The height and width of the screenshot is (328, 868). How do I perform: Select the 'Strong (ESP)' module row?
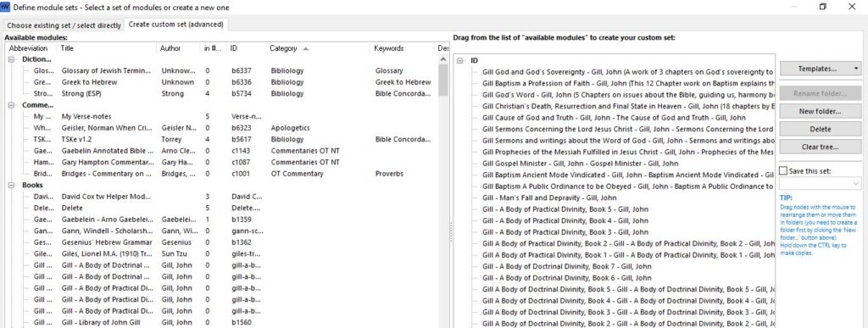pos(221,93)
